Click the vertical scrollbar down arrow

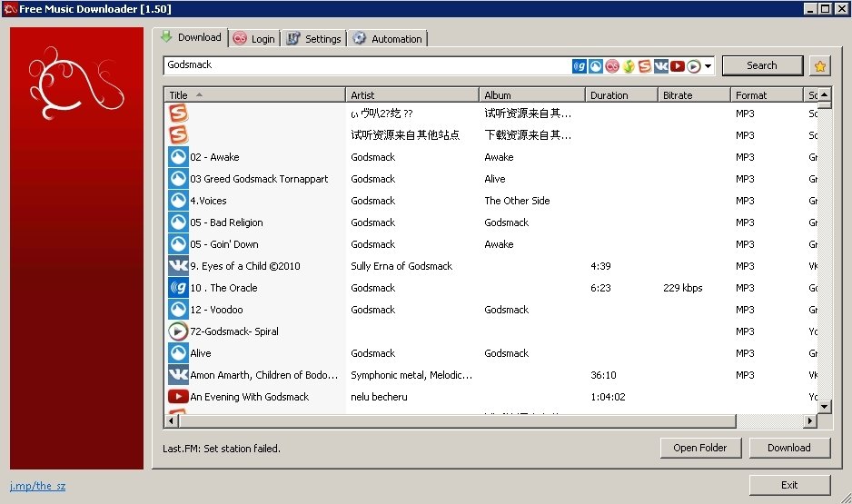[824, 406]
